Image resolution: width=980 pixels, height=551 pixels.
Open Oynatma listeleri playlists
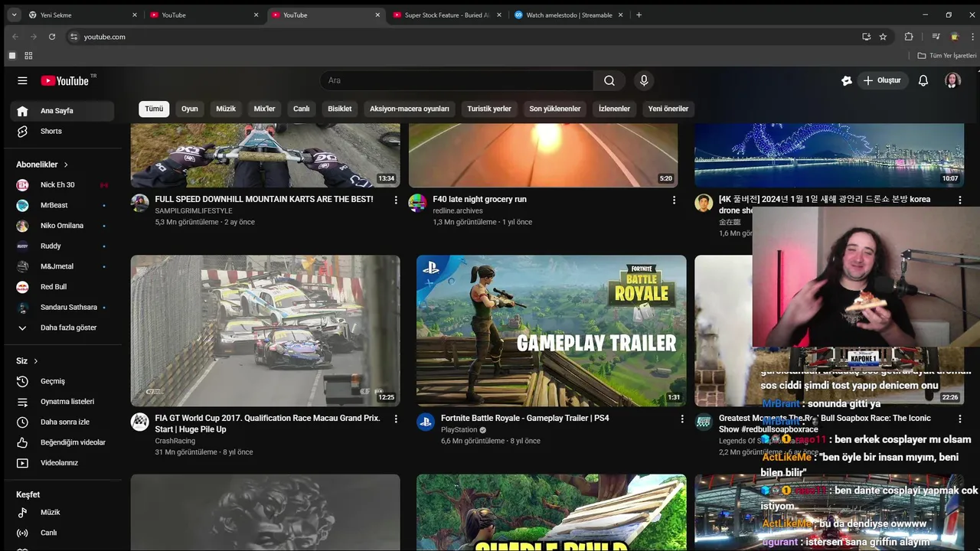click(62, 402)
